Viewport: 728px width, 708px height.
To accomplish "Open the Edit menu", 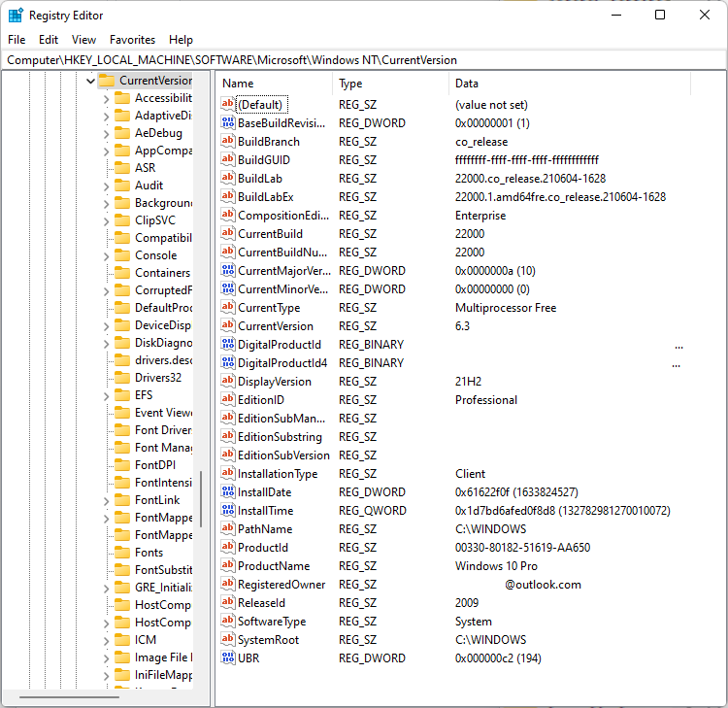I will pyautogui.click(x=49, y=40).
